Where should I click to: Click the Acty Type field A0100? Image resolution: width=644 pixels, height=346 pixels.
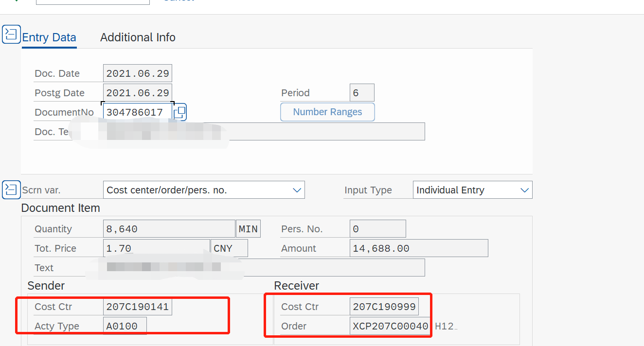tap(125, 326)
